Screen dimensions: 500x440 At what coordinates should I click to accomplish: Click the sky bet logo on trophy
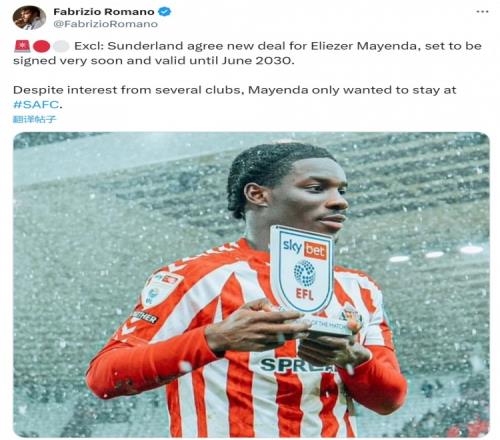pyautogui.click(x=304, y=248)
